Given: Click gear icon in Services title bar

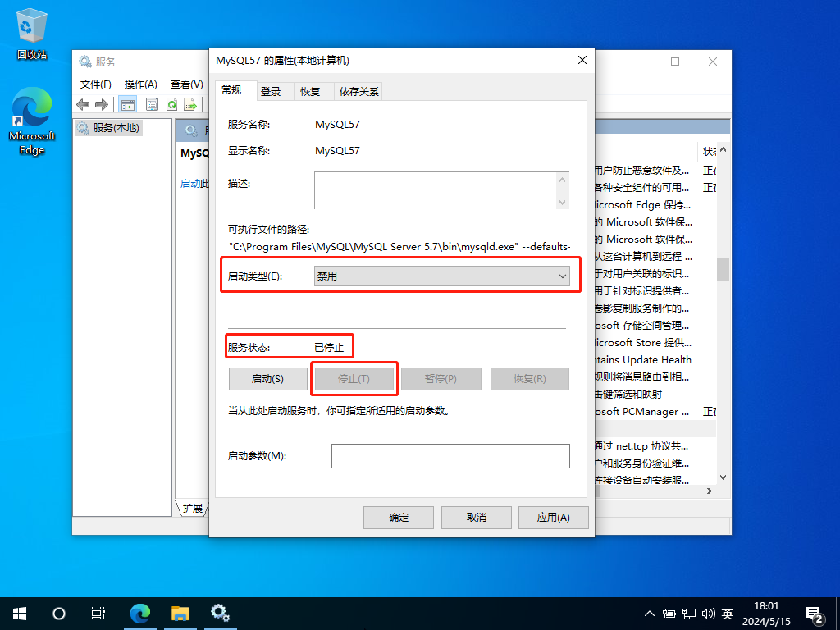Looking at the screenshot, I should (x=85, y=62).
